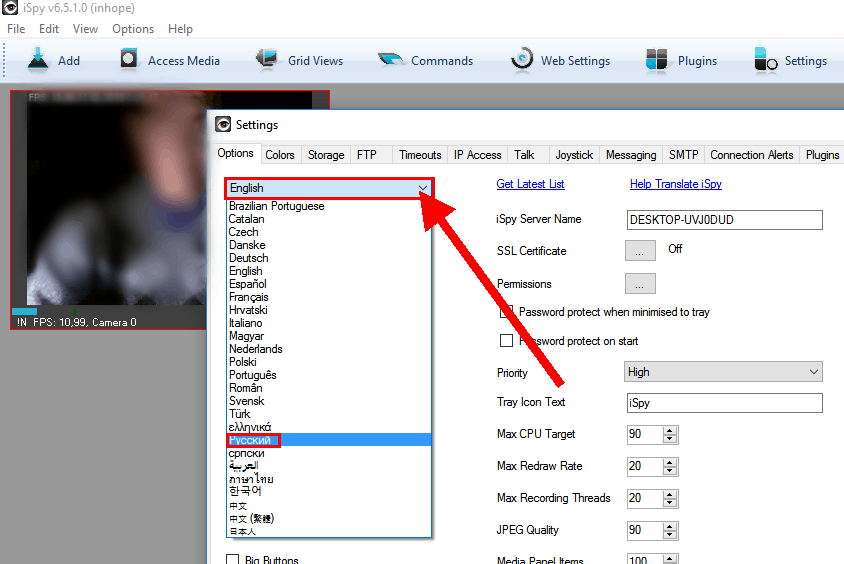Open the Access Media icon
The image size is (844, 564).
click(x=129, y=60)
